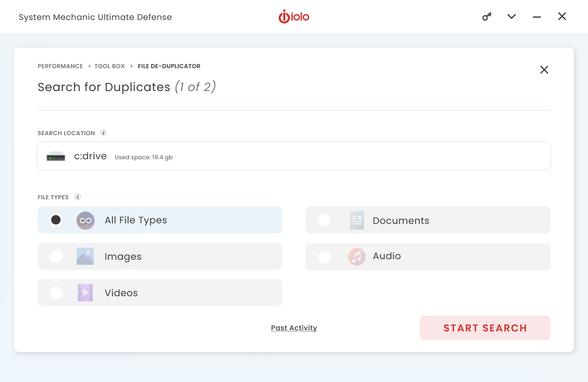Screen dimensions: 588x382
Task: Click the Audio music note icon
Action: 356,256
